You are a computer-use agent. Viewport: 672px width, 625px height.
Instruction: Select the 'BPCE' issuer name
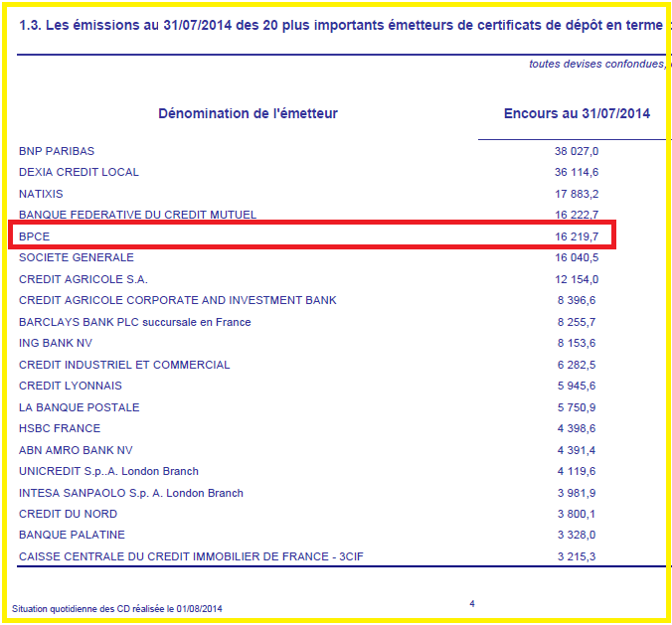pos(34,236)
